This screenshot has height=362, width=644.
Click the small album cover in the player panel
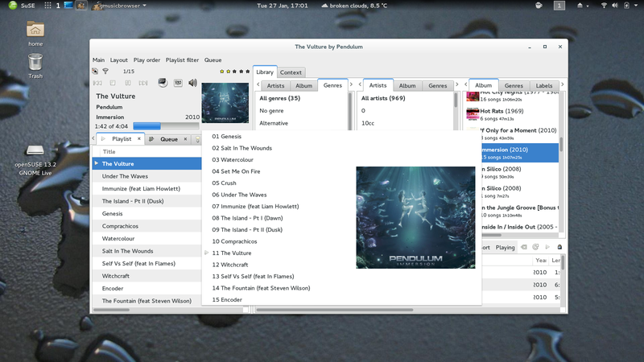[x=225, y=103]
